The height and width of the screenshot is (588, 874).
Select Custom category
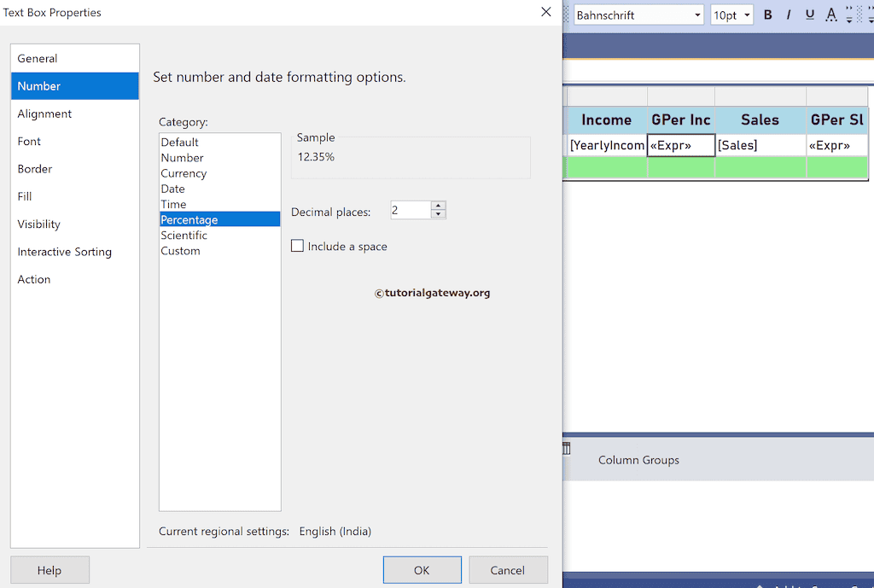[219, 251]
